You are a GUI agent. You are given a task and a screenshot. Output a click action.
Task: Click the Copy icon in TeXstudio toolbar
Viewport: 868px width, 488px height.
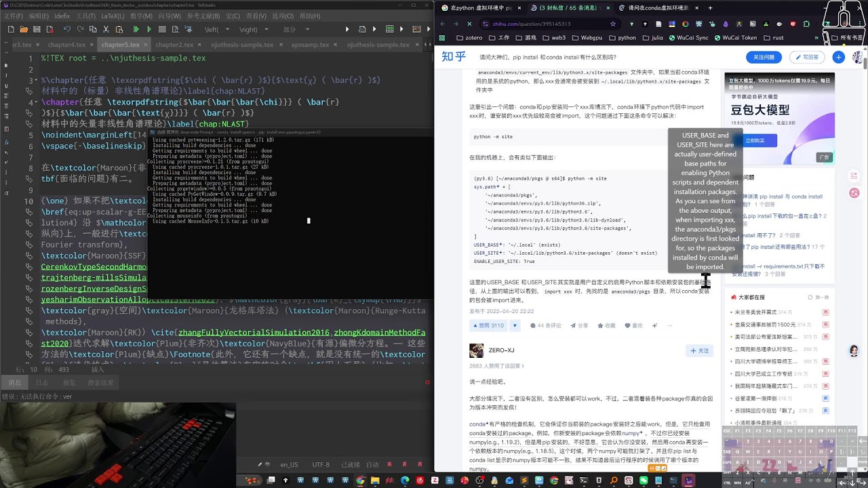click(x=93, y=29)
